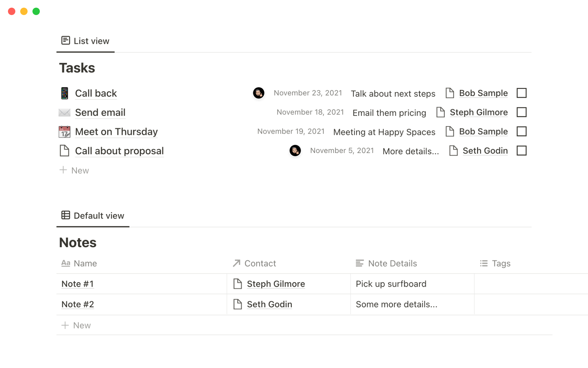
Task: Check the Call back task checkbox
Action: point(521,93)
